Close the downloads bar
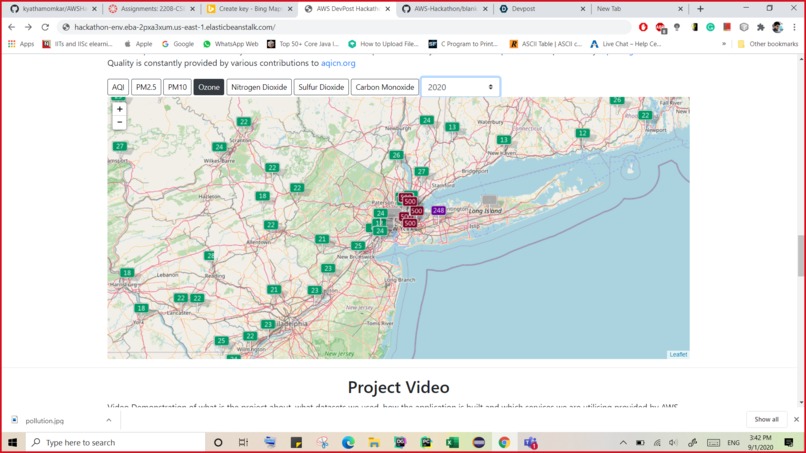The height and width of the screenshot is (453, 806). 796,420
